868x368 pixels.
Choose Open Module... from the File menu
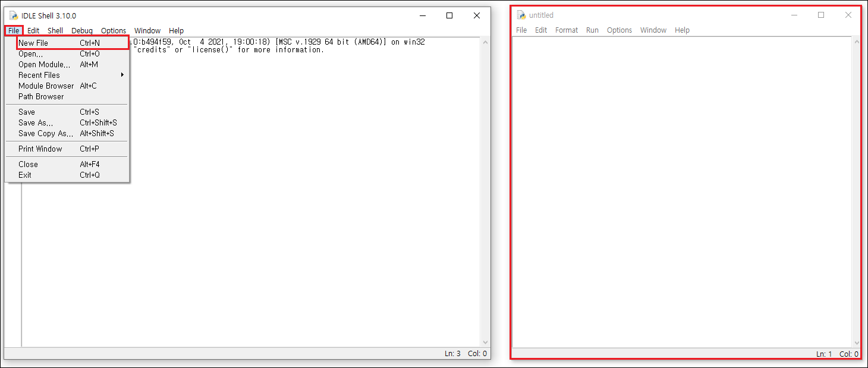tap(67, 64)
